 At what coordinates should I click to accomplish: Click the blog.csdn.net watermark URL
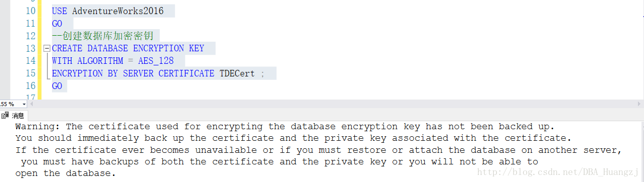[559, 172]
